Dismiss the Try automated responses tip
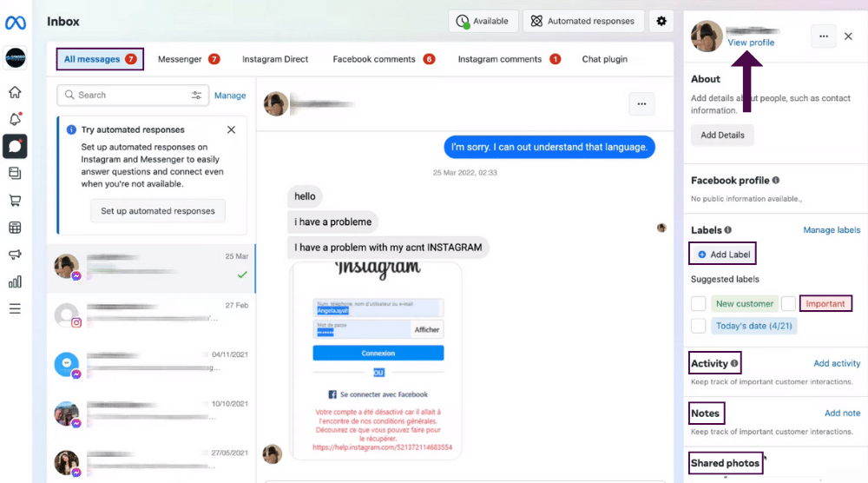 (x=232, y=129)
